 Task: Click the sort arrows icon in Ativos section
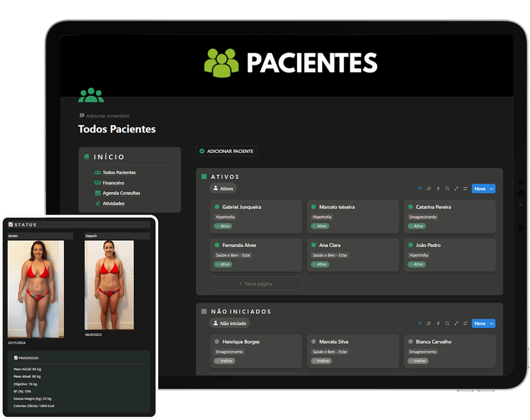click(429, 189)
